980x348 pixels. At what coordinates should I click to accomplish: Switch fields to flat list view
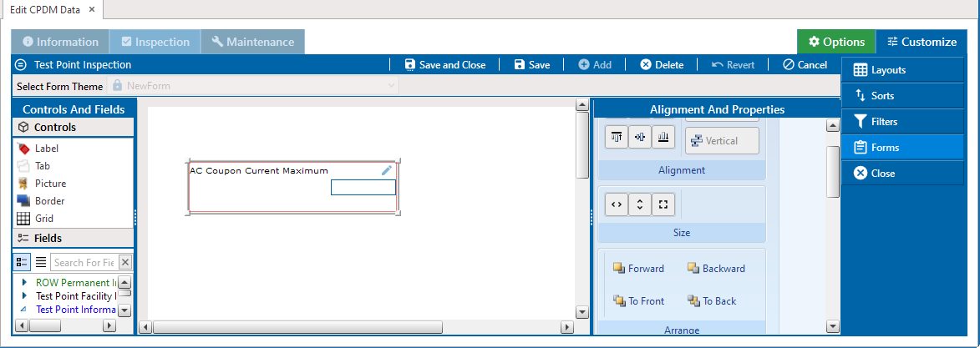coord(40,262)
